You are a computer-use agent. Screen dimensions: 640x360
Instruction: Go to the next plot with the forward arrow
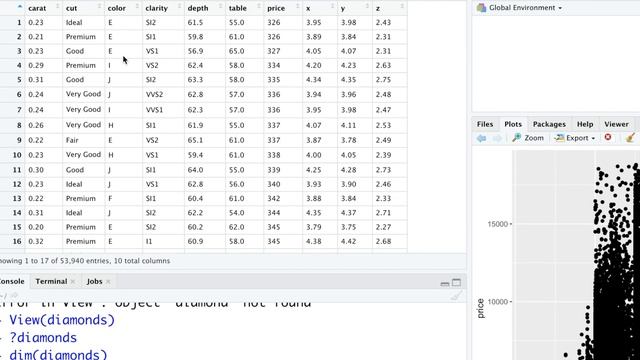497,138
